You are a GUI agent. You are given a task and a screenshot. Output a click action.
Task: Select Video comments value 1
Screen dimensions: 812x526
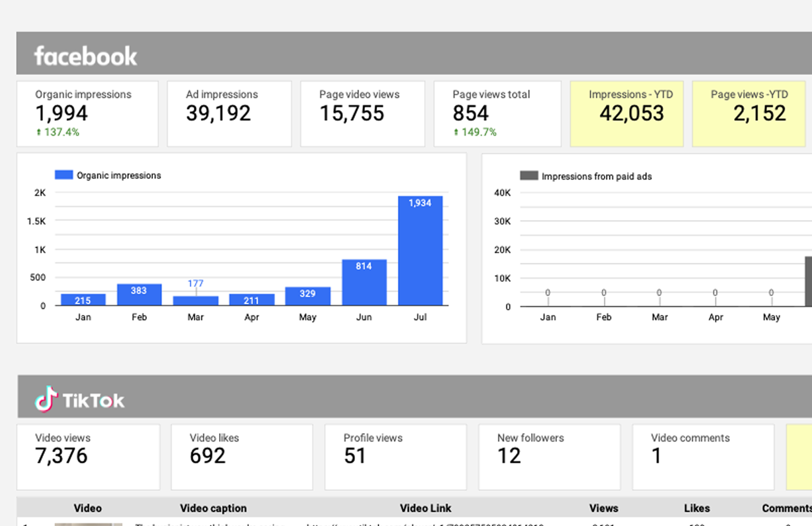657,456
